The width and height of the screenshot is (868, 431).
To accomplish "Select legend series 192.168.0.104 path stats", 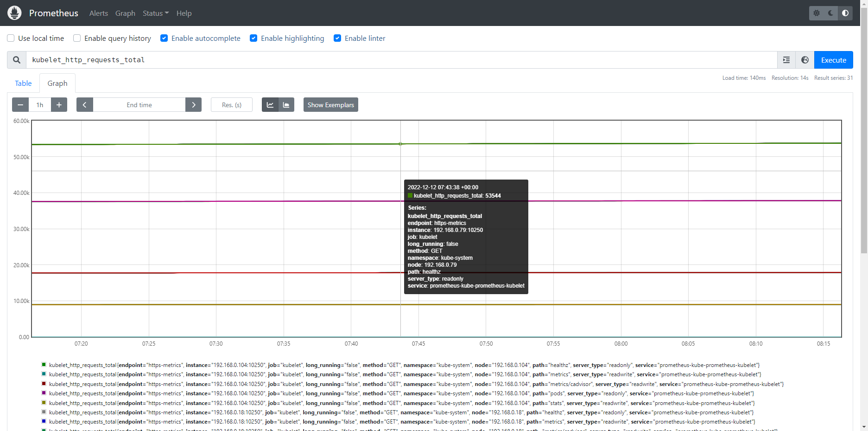I will pos(402,403).
